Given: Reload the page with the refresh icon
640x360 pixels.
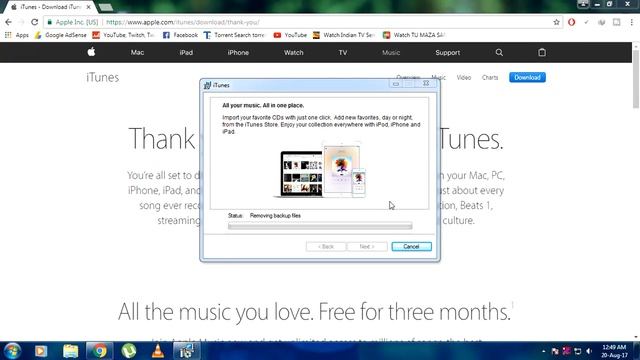Looking at the screenshot, I should tap(35, 22).
